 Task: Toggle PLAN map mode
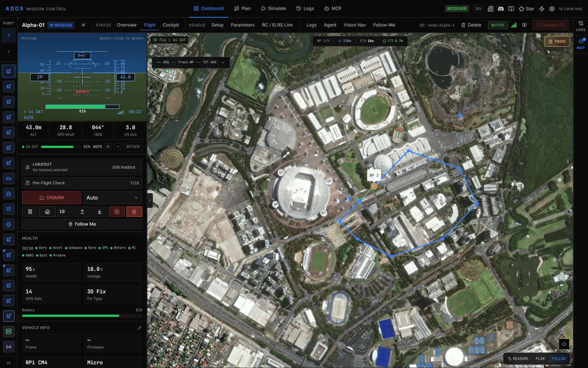tap(540, 359)
